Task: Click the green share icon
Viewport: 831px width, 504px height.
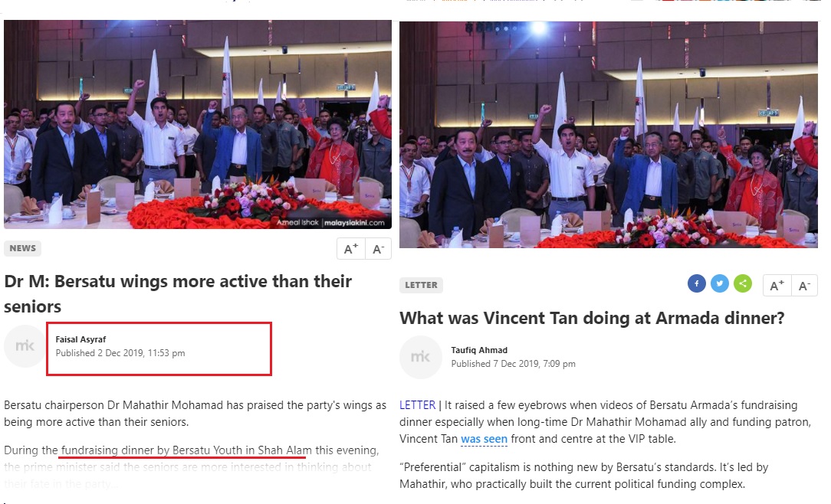Action: click(743, 283)
